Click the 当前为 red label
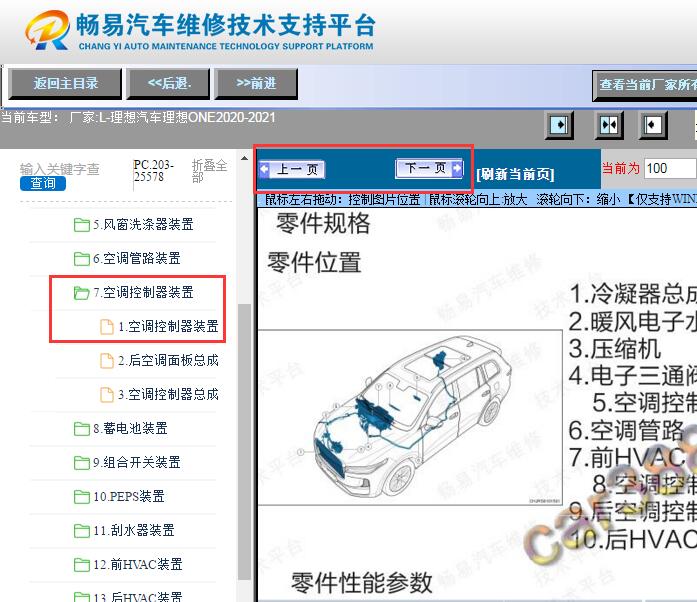Screen dimensions: 697x602 coord(621,169)
